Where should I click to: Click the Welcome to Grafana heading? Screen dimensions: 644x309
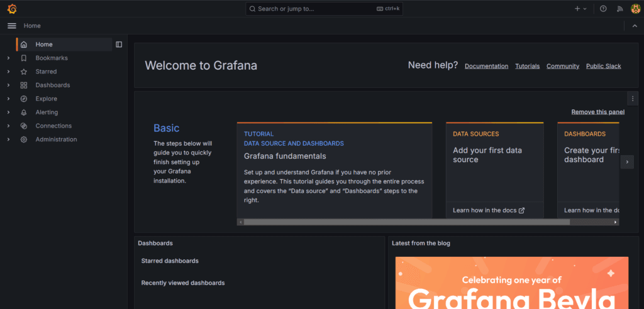tap(201, 66)
